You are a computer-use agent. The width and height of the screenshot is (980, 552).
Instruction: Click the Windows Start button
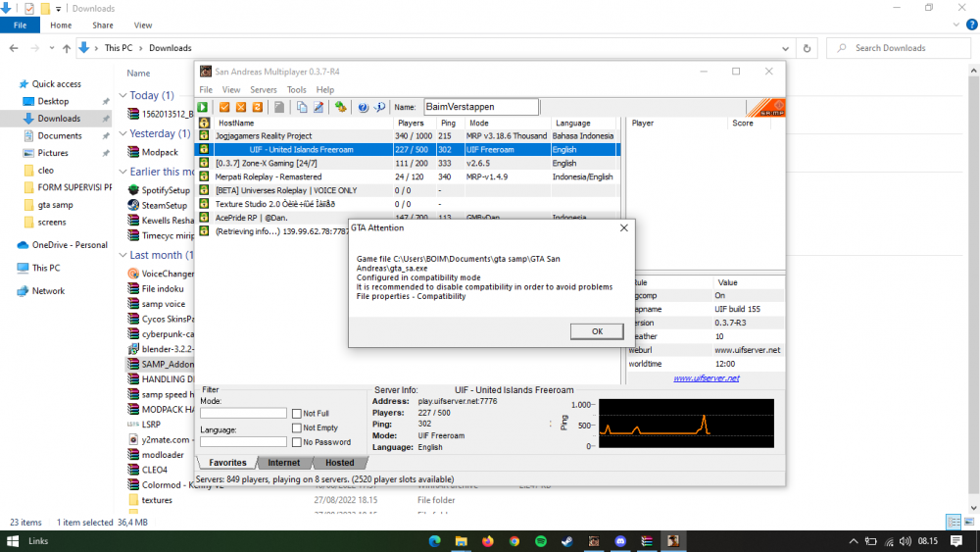pyautogui.click(x=13, y=541)
